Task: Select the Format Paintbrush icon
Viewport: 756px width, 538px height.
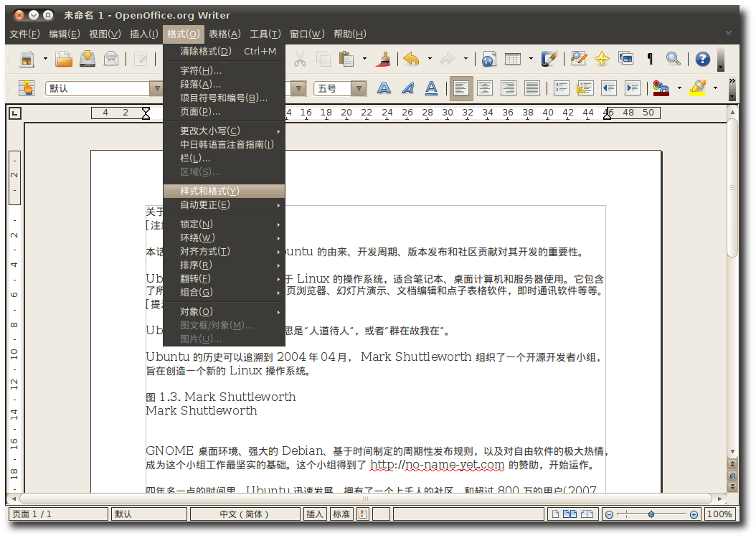Action: click(384, 59)
